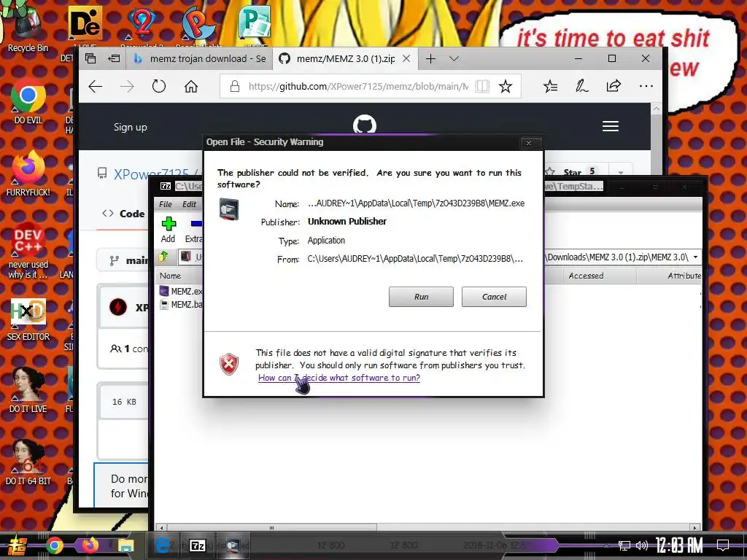
Task: Click the Name column header in 7-Zip
Action: point(170,276)
